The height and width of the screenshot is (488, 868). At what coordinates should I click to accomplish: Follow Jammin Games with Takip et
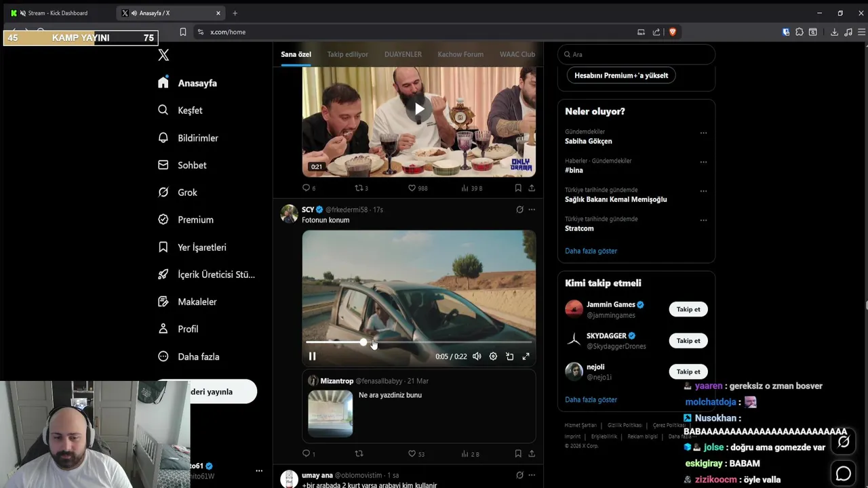[x=688, y=309]
